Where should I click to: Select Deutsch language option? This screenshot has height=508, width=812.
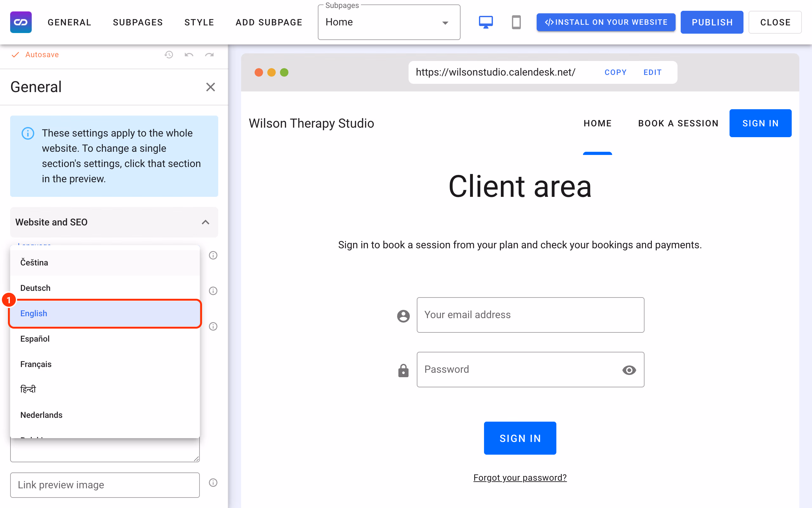pos(105,288)
